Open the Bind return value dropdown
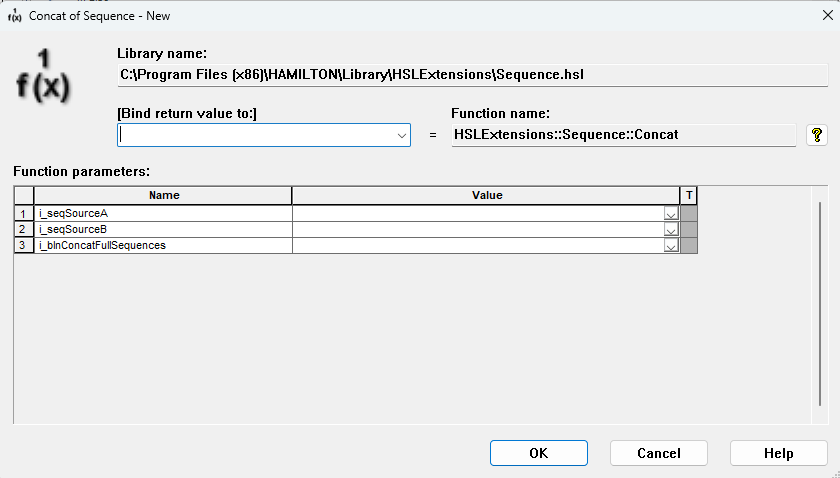 pyautogui.click(x=401, y=136)
